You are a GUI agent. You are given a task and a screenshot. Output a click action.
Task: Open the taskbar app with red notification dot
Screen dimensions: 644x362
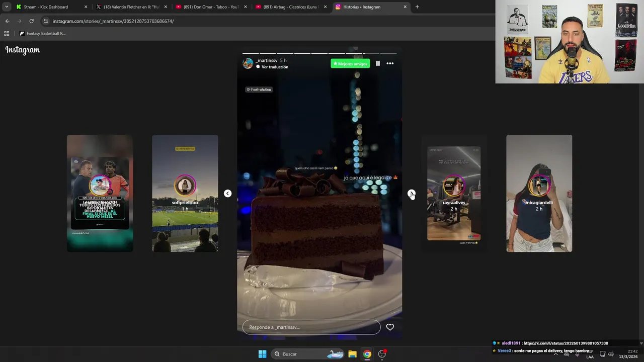coord(382,354)
